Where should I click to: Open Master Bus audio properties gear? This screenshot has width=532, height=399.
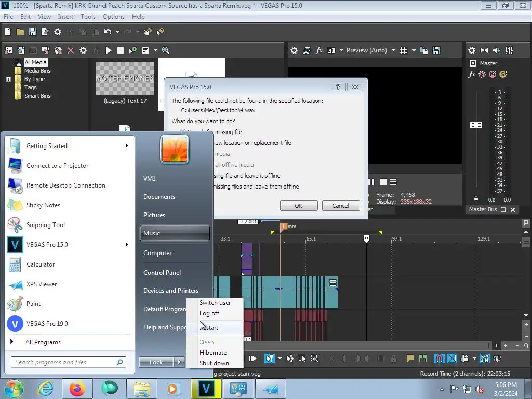point(472,50)
